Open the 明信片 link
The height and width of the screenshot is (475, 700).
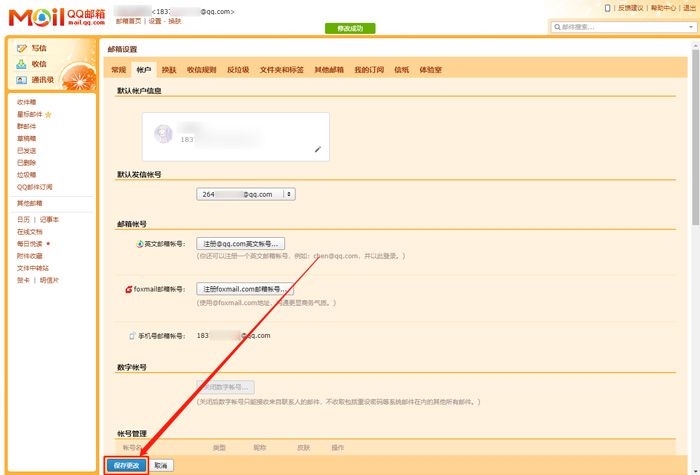[x=49, y=280]
